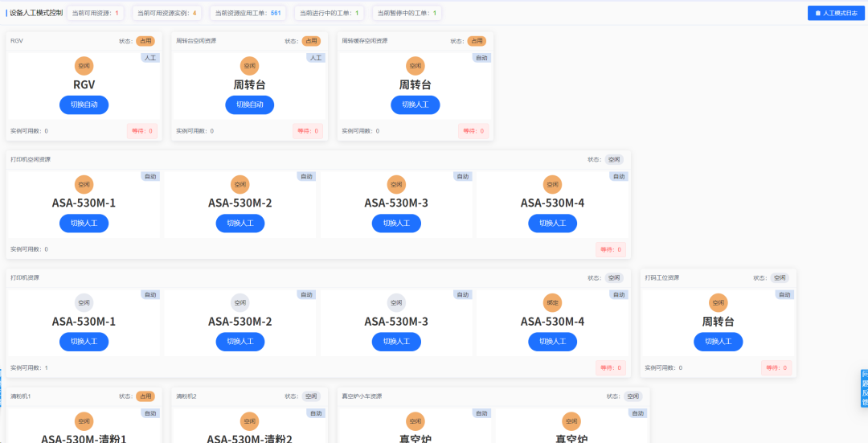Screen dimensions: 868x443
Task: Click grey 空闲 circle above ASA-530M-3 in 打印机资源
Action: point(396,303)
